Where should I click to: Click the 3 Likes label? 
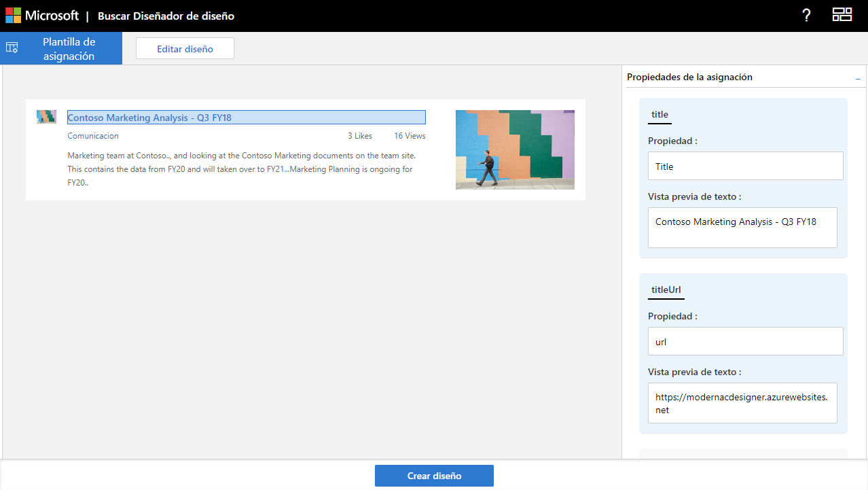pyautogui.click(x=360, y=136)
